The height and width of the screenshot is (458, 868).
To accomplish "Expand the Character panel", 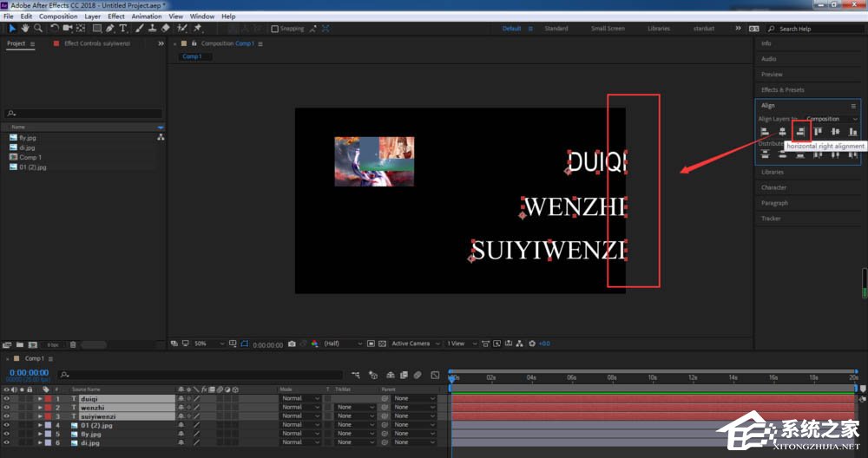I will point(773,187).
